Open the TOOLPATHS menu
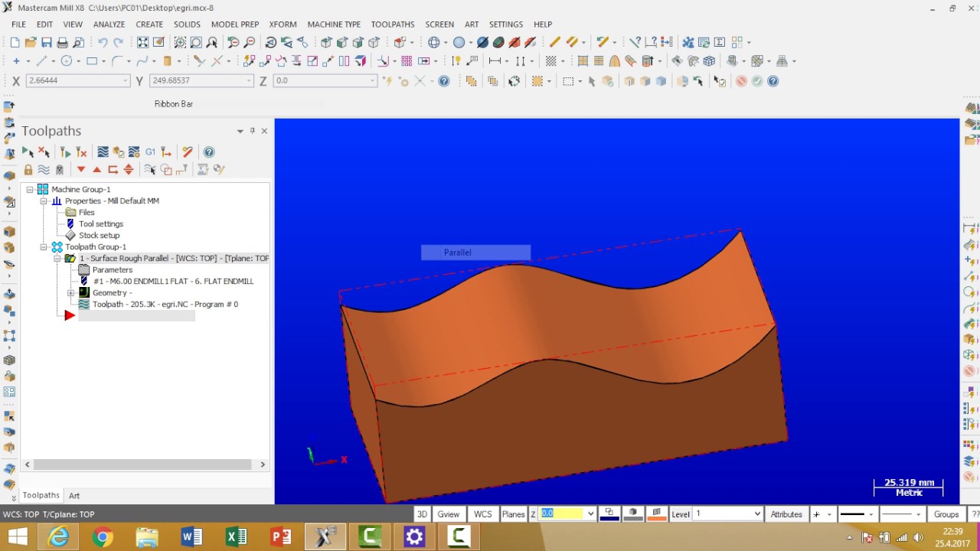The width and height of the screenshot is (980, 551). [x=393, y=24]
